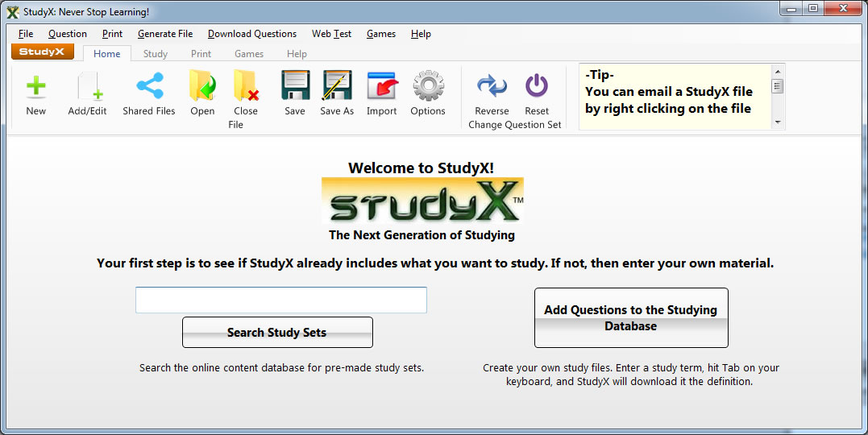Open the Download Questions menu
The height and width of the screenshot is (435, 868).
252,34
